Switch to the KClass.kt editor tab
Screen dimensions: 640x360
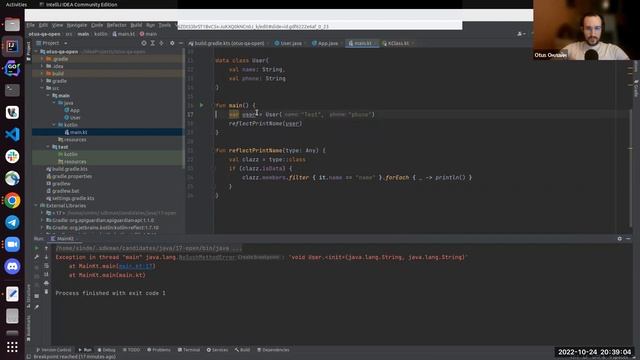(x=396, y=43)
